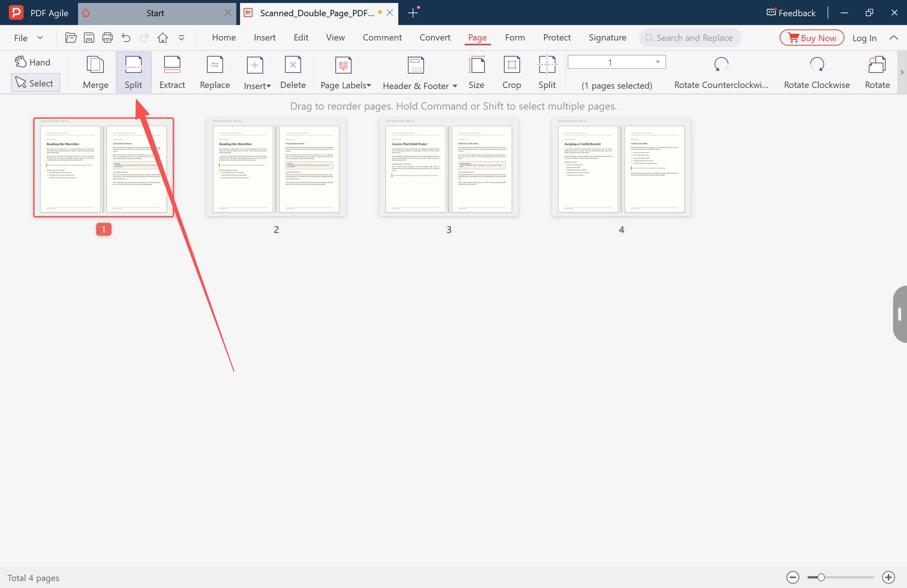Select the Split document tool next to Merge
This screenshot has height=588, width=907.
[133, 72]
